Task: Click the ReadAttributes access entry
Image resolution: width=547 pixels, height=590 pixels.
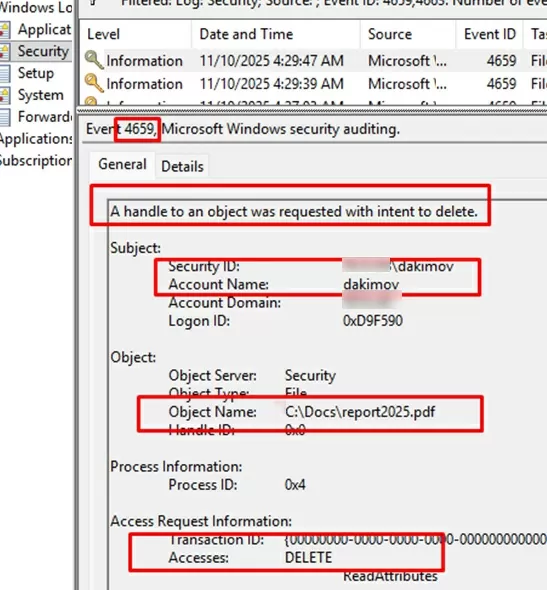Action: point(390,576)
